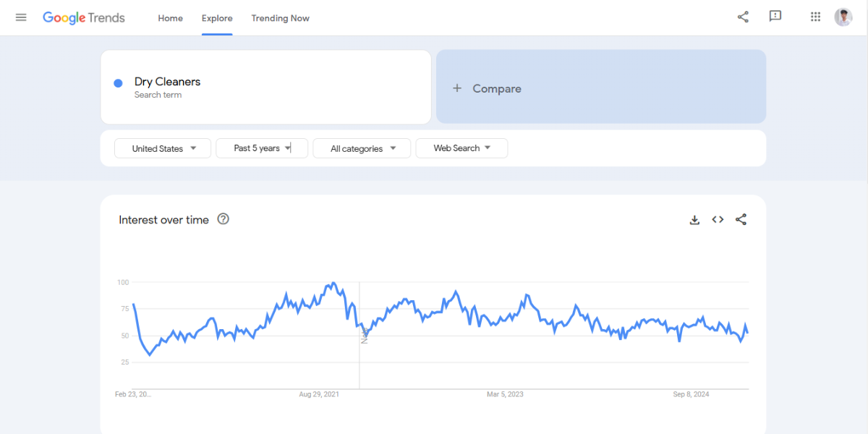The height and width of the screenshot is (434, 868).
Task: Click the Aug 29, 2021 axis label
Action: point(319,394)
